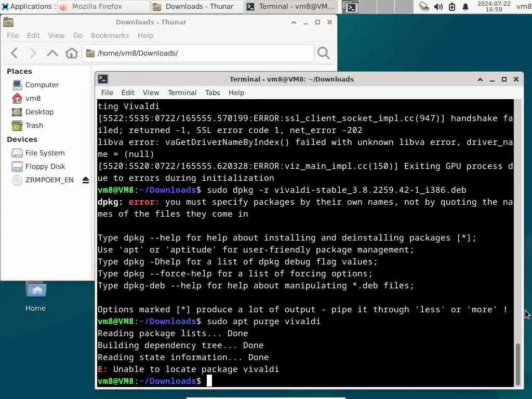
Task: Maximize the Thunar window
Action: coord(317,22)
